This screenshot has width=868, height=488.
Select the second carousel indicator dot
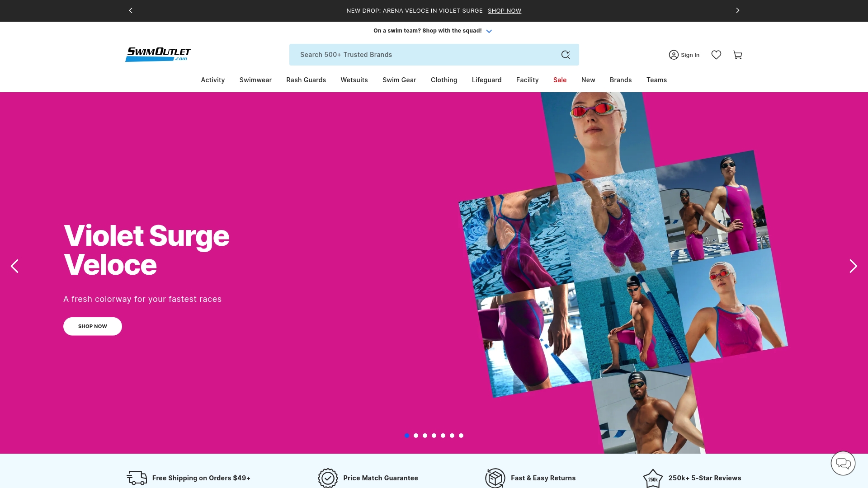[x=415, y=436]
